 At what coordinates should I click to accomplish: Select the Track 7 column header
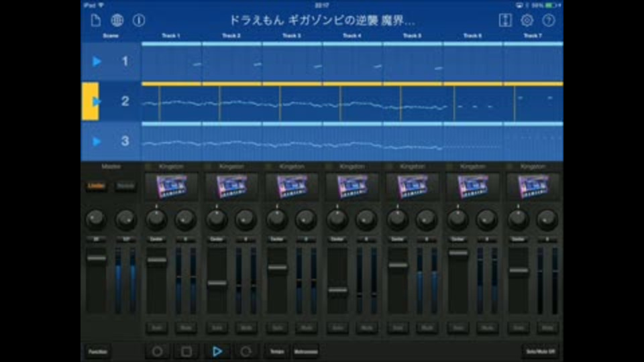coord(533,36)
